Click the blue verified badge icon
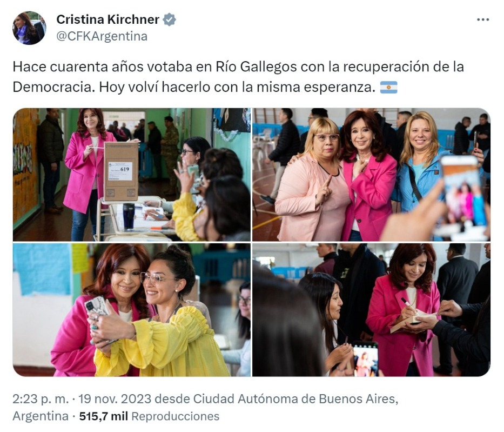The width and height of the screenshot is (504, 432). [170, 19]
